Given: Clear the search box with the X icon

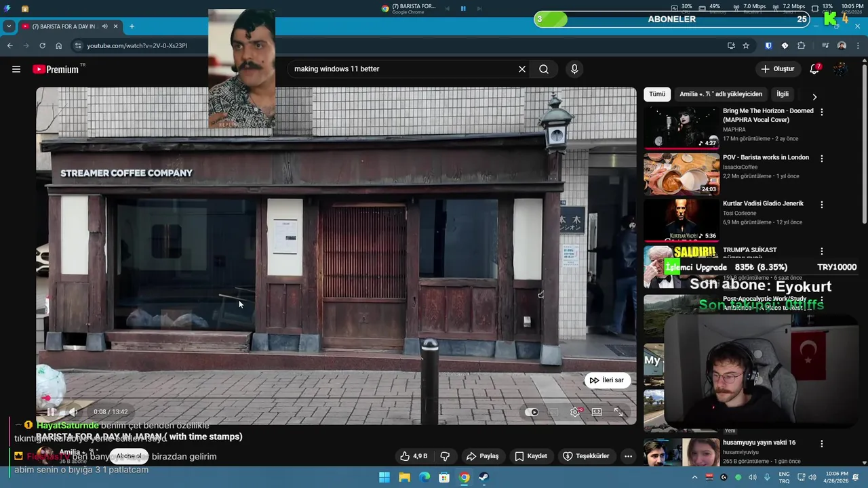Looking at the screenshot, I should [522, 69].
